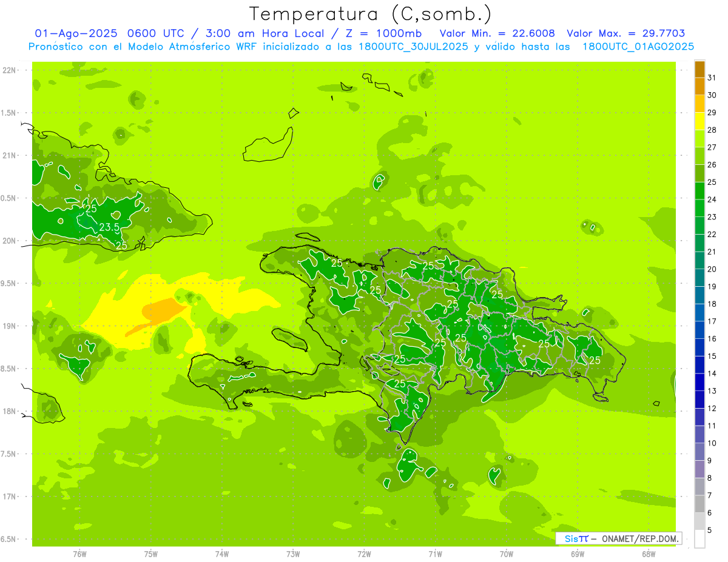This screenshot has height=562, width=728.
Task: Click the '71W' longitude axis label
Action: click(x=435, y=555)
